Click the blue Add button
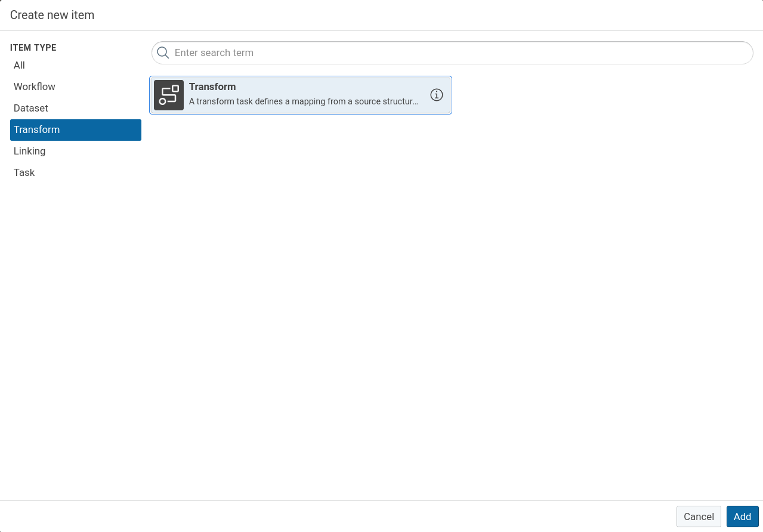763x532 pixels. click(742, 516)
